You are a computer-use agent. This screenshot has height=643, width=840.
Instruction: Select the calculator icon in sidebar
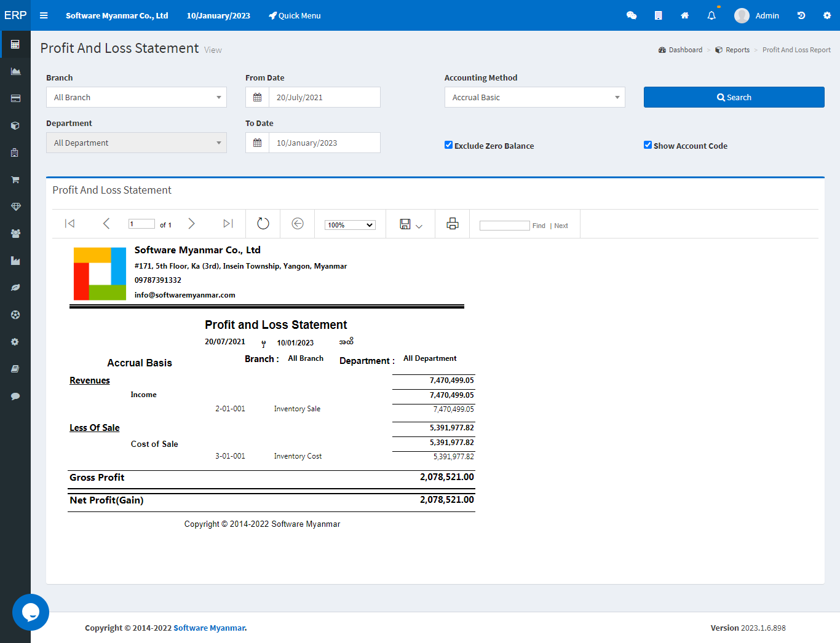point(15,44)
